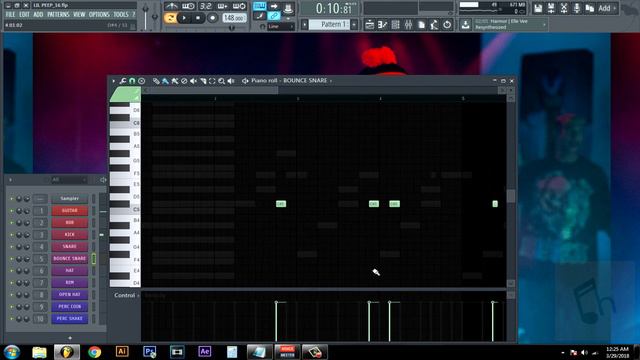640x360 pixels.
Task: Select the Draw pencil tool in piano roll
Action: 156,81
